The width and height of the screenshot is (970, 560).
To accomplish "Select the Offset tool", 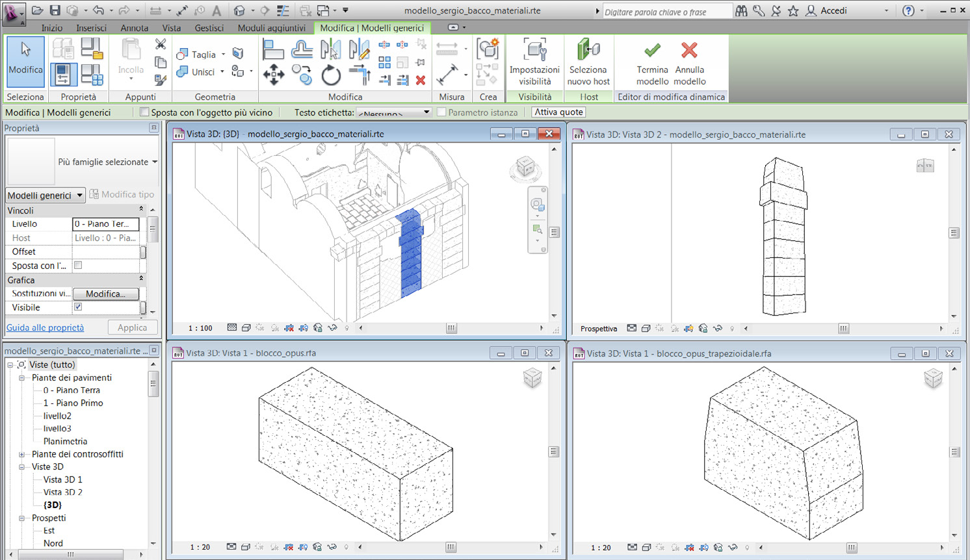I will pos(302,49).
